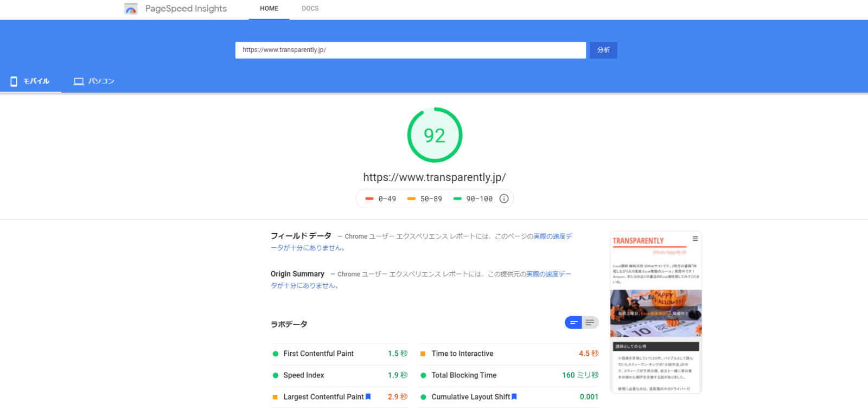Click the 4.5 秒 metric value
The image size is (868, 410).
[x=589, y=354]
